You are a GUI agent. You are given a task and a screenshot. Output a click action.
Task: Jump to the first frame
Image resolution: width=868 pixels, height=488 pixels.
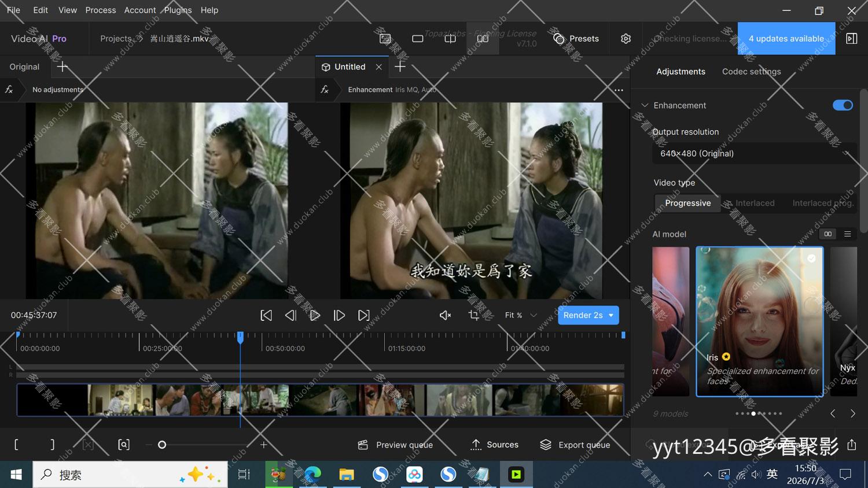[x=266, y=315]
